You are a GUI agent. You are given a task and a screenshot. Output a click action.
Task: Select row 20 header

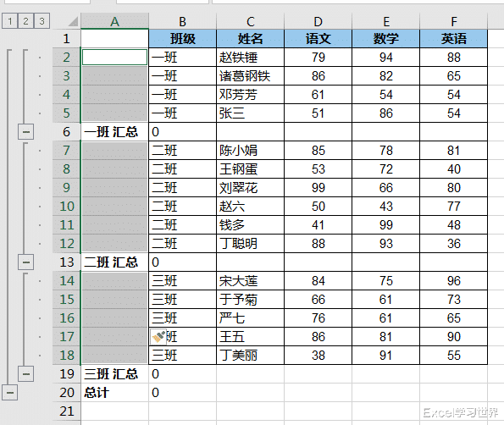coord(67,393)
